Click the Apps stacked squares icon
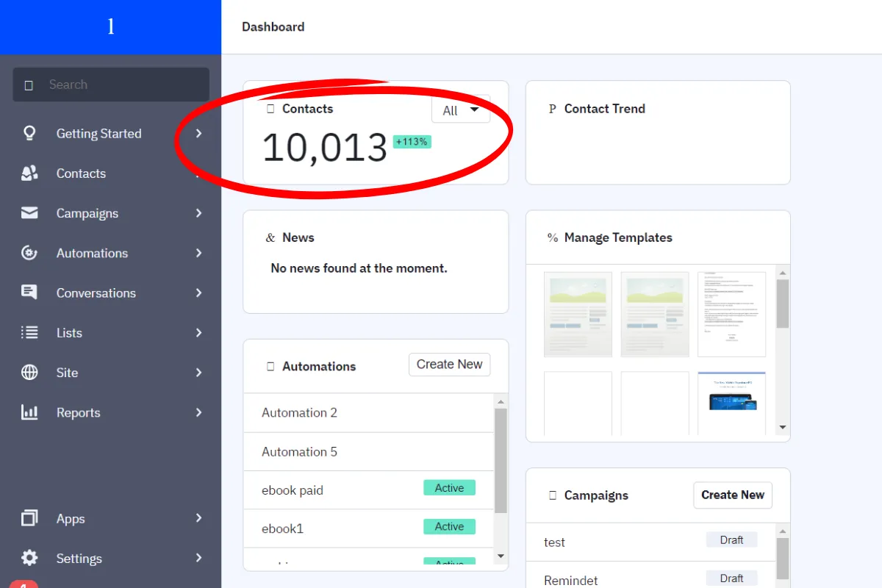 [x=29, y=518]
